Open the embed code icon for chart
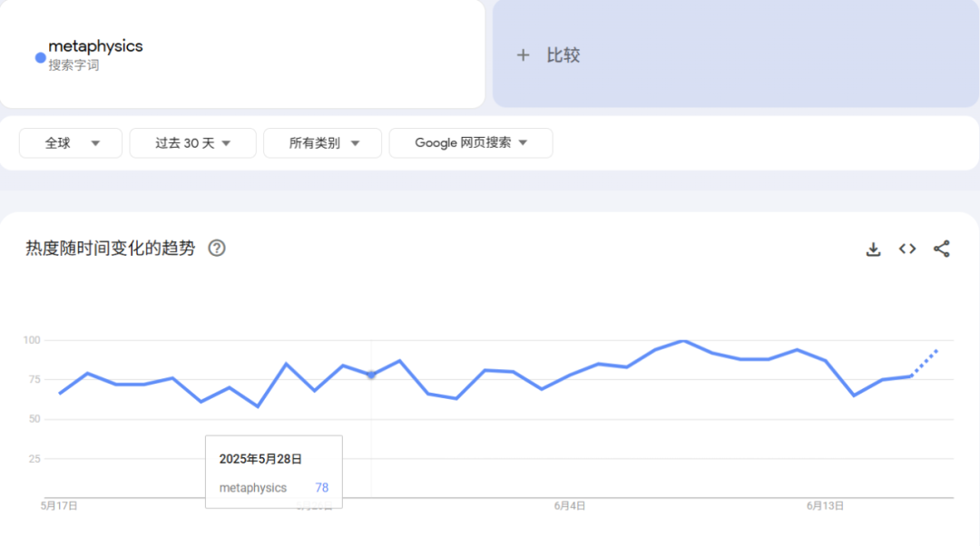980x546 pixels. [x=907, y=249]
